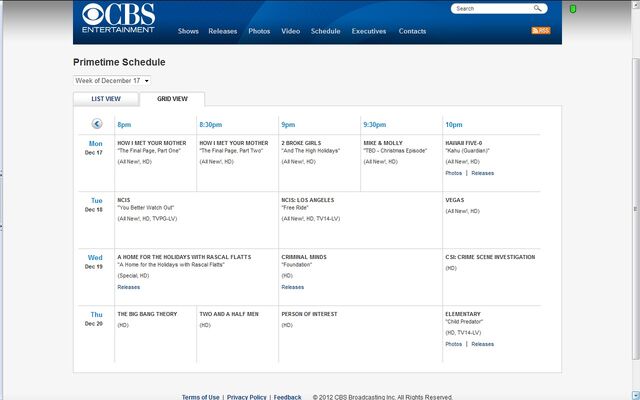The image size is (640, 400).
Task: Click CSI: Crime Scene Investigation title
Action: pos(490,257)
